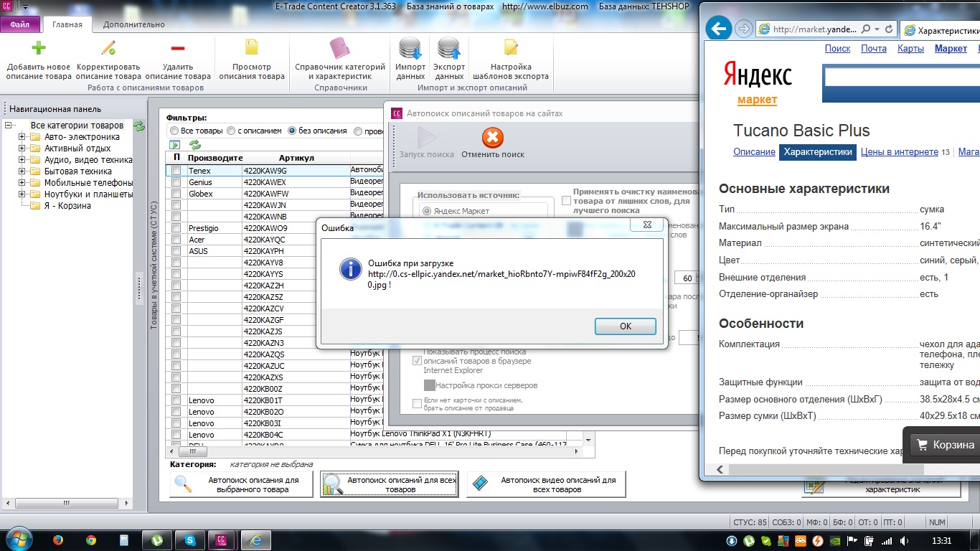Click the video autosearch icon for all products
980x551 pixels.
480,484
